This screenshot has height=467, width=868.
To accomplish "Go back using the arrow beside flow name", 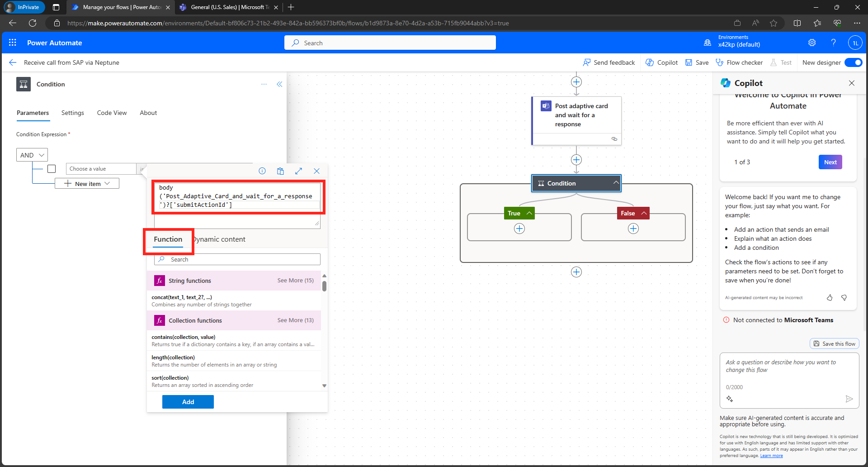I will coord(13,62).
